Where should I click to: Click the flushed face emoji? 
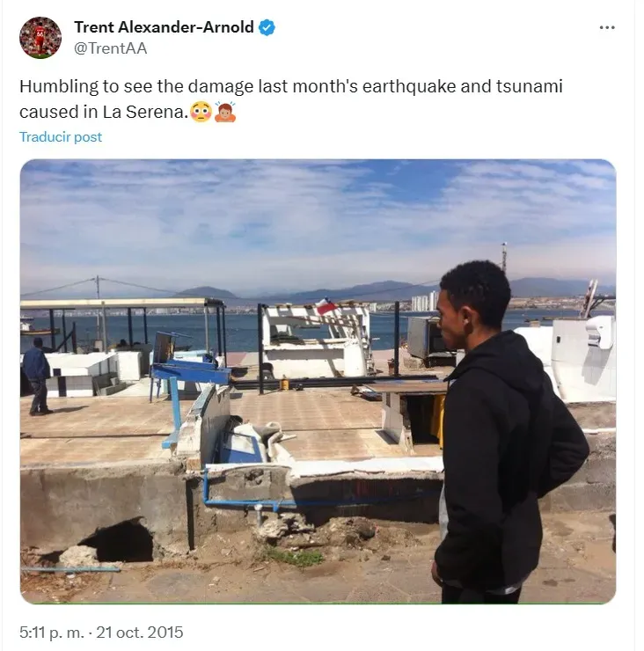pyautogui.click(x=201, y=112)
